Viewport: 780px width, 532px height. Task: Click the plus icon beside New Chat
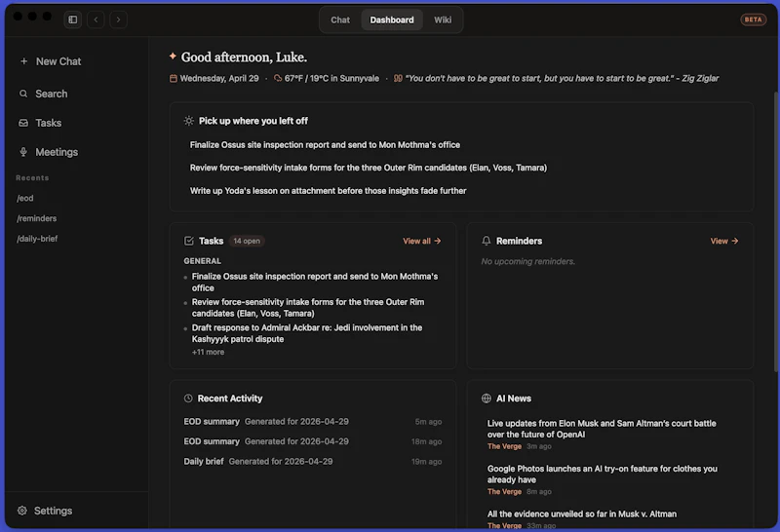point(23,61)
